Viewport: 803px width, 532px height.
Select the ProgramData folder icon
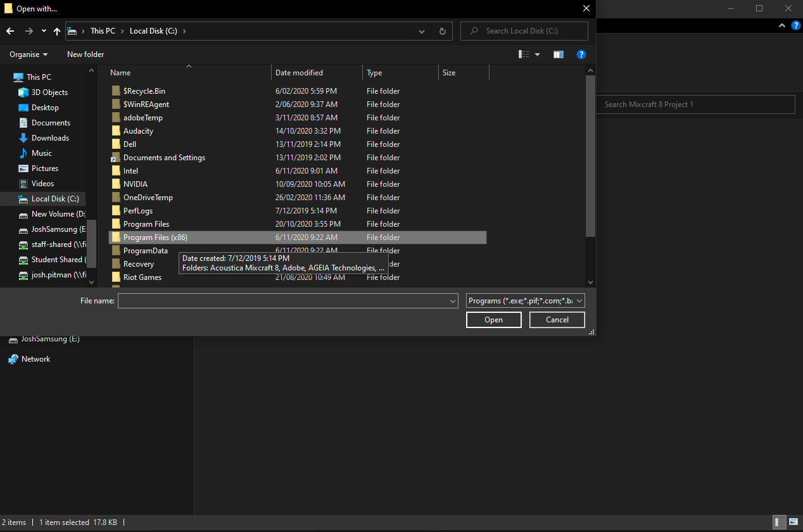(x=116, y=251)
